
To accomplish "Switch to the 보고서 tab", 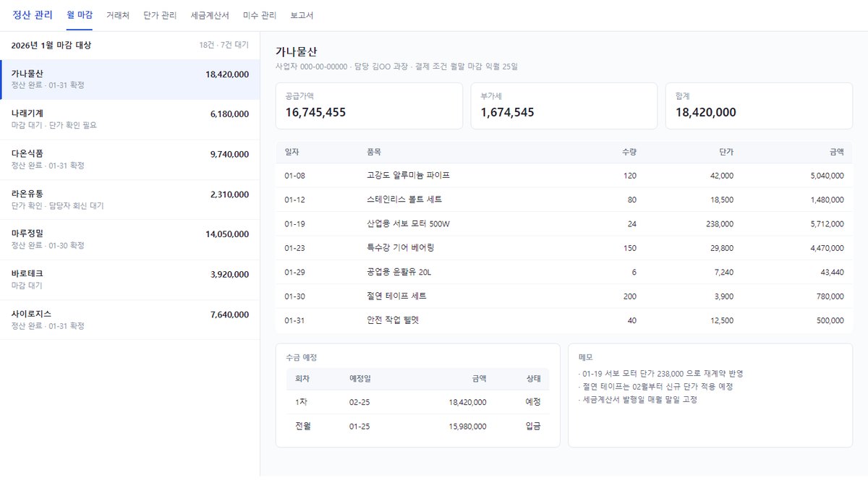I will [302, 15].
